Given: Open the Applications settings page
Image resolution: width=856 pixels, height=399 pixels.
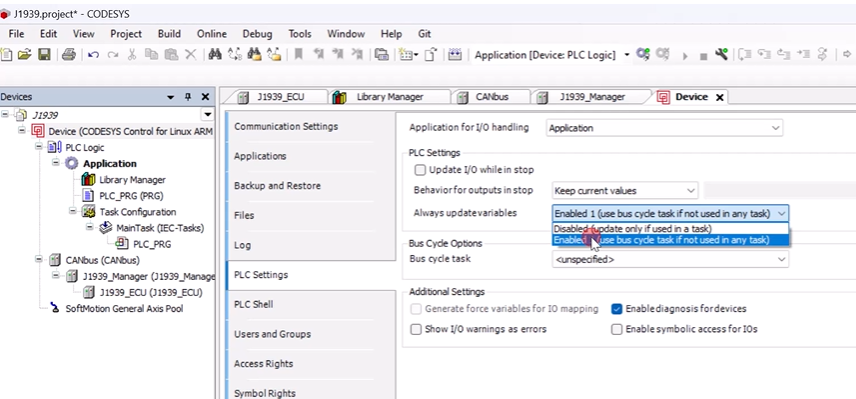Looking at the screenshot, I should pyautogui.click(x=260, y=156).
